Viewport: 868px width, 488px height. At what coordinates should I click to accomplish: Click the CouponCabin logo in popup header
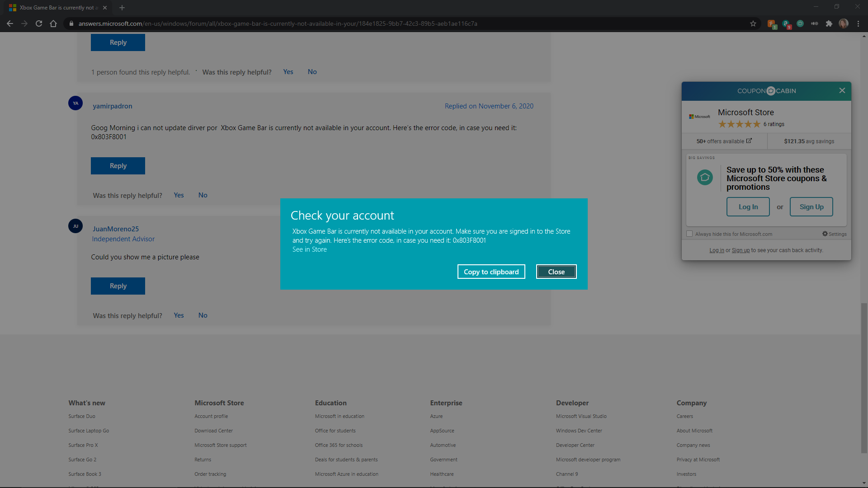tap(766, 91)
